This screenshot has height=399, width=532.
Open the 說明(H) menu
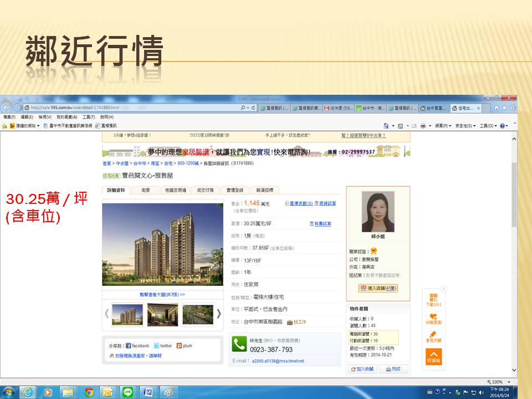tap(107, 117)
